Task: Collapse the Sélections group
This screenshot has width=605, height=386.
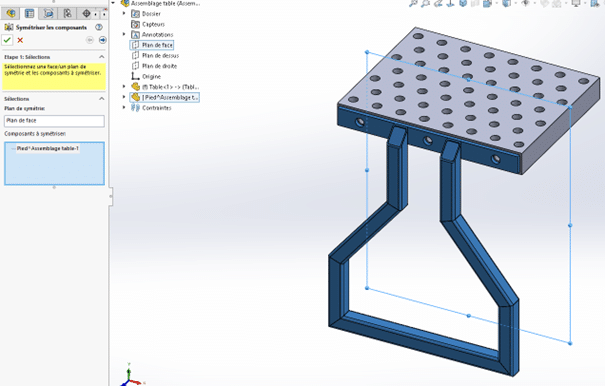Action: (x=101, y=99)
